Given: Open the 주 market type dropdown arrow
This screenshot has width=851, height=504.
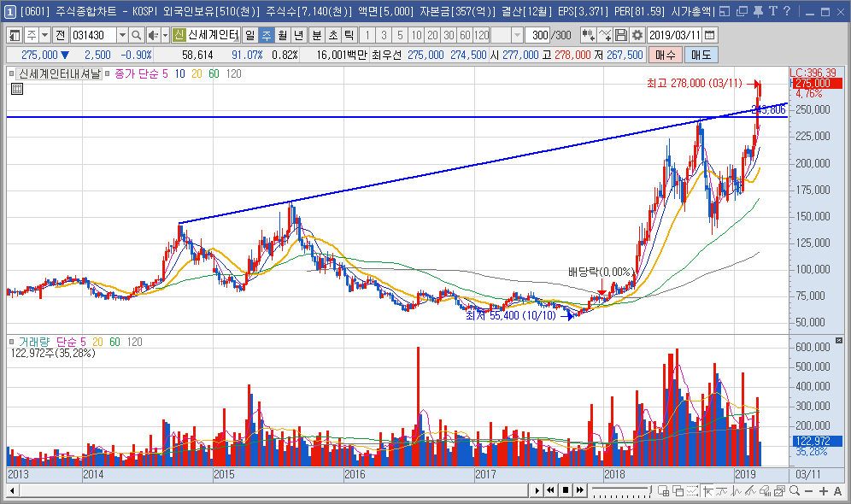Looking at the screenshot, I should [45, 35].
